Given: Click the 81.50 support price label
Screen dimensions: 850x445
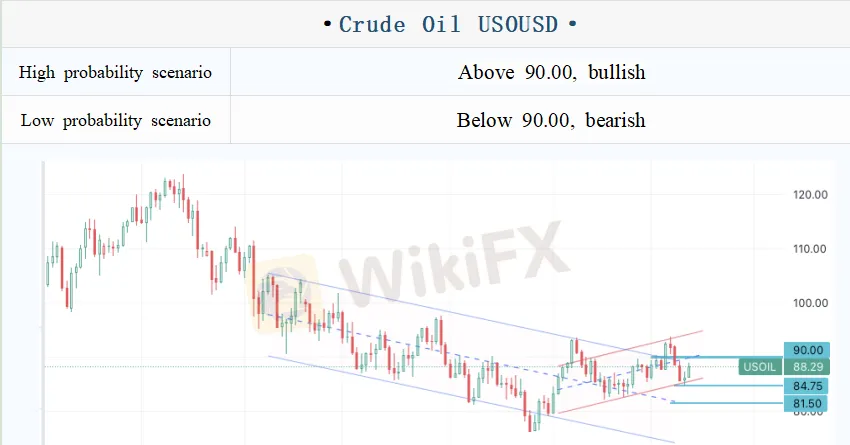Looking at the screenshot, I should [806, 403].
